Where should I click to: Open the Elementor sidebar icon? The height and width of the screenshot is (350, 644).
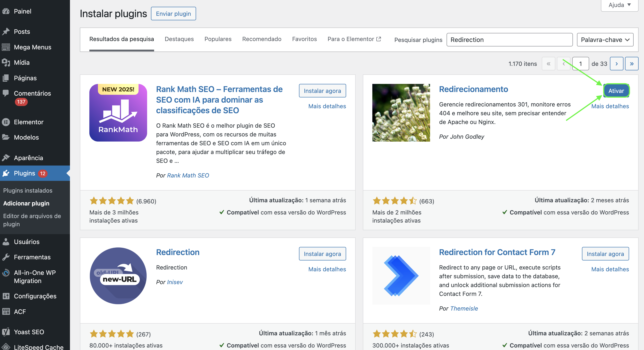pyautogui.click(x=6, y=122)
